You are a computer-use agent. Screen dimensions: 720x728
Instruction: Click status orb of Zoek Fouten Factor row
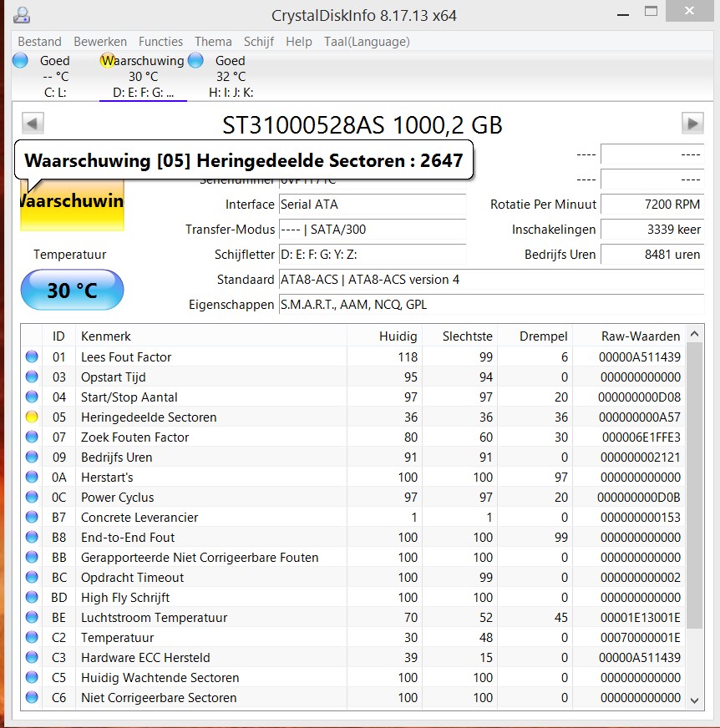(32, 437)
